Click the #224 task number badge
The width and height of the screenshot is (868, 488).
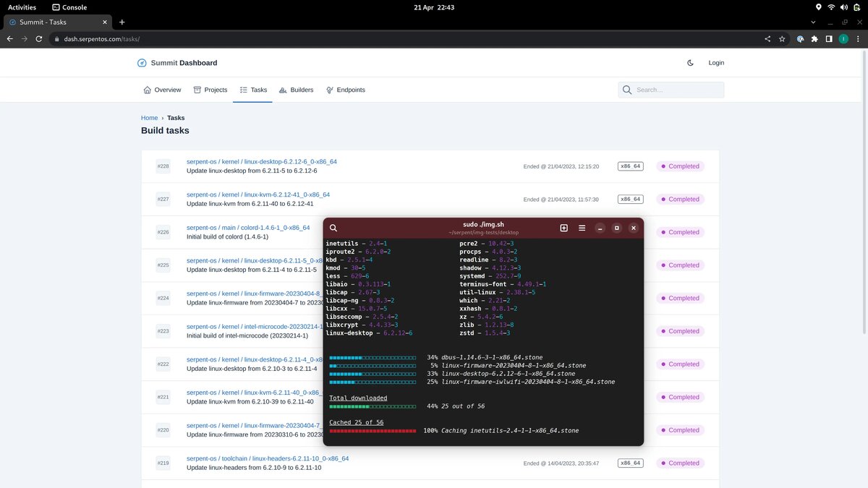point(163,298)
